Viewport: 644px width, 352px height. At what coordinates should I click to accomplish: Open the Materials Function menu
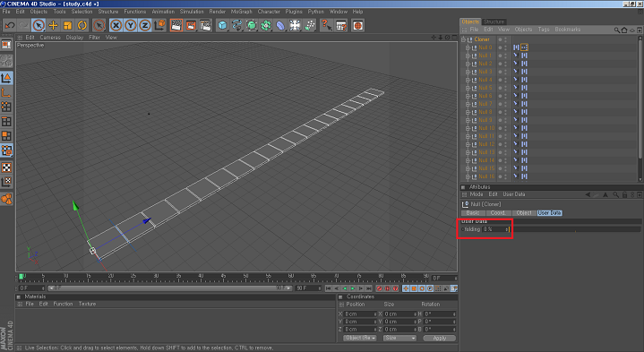tap(63, 304)
